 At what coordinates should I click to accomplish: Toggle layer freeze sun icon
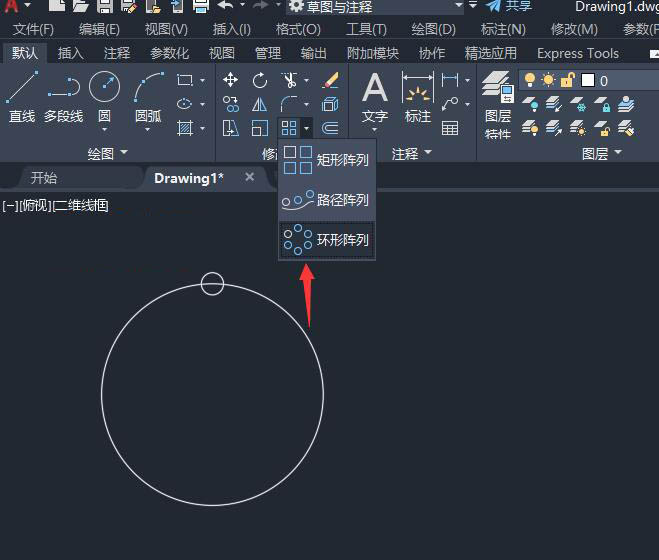click(x=548, y=80)
